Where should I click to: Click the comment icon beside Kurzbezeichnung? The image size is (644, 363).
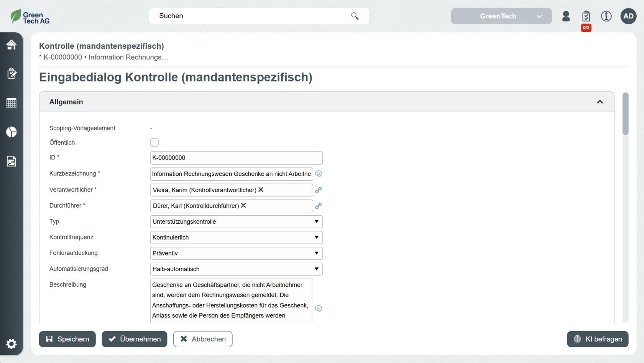click(x=318, y=174)
